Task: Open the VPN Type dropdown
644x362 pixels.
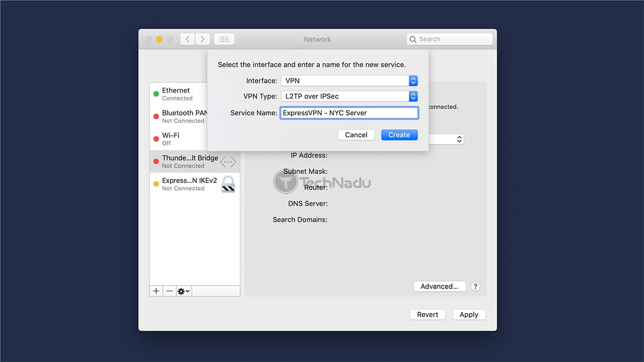Action: (349, 97)
